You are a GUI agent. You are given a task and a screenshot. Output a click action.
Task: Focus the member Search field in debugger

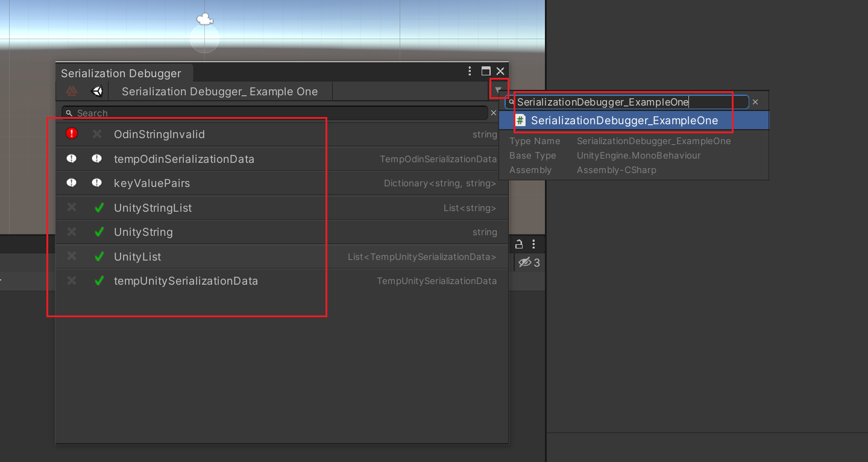coord(275,113)
